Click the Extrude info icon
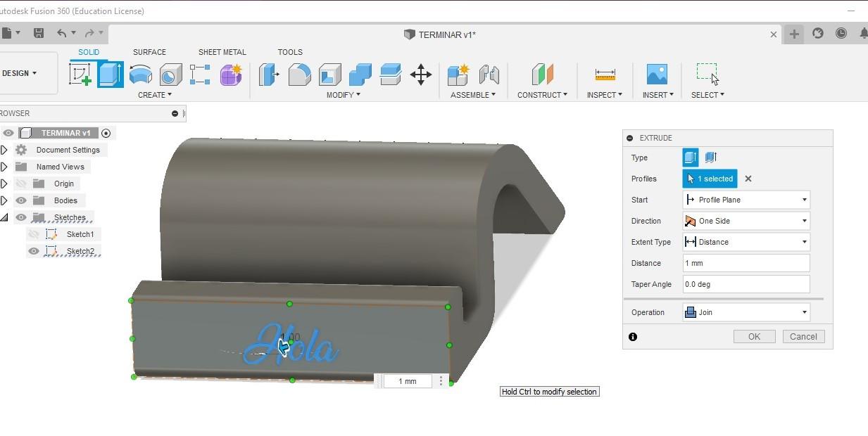The height and width of the screenshot is (436, 868). point(633,337)
